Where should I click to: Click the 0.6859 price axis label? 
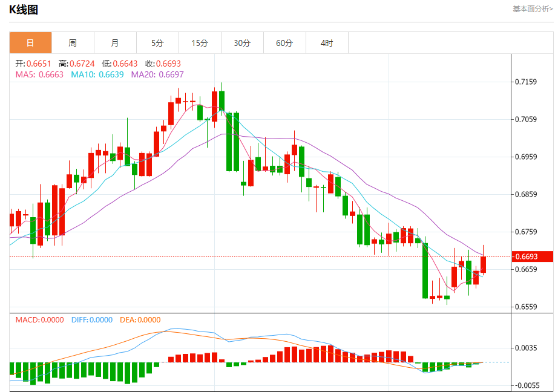[526, 194]
